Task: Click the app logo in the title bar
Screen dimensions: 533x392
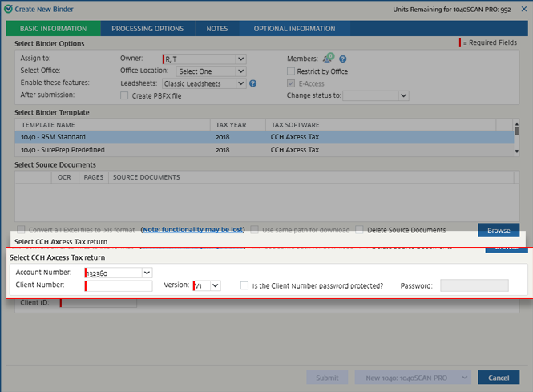Action: coord(7,7)
